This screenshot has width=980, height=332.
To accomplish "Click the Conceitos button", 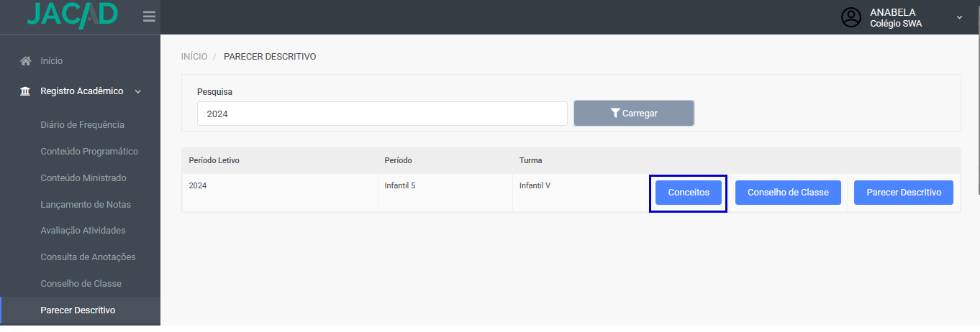I will [x=689, y=193].
